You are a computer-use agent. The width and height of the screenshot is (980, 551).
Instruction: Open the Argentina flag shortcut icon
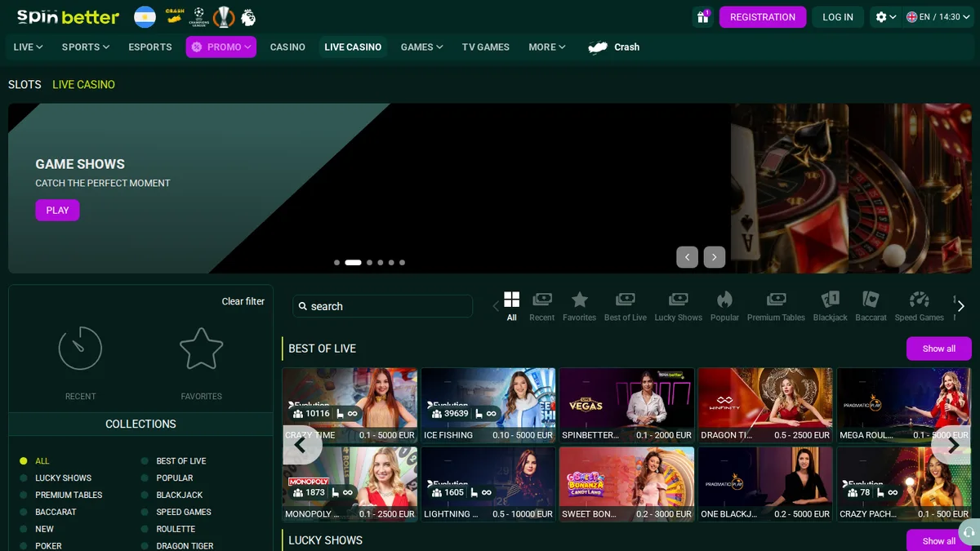pyautogui.click(x=145, y=16)
